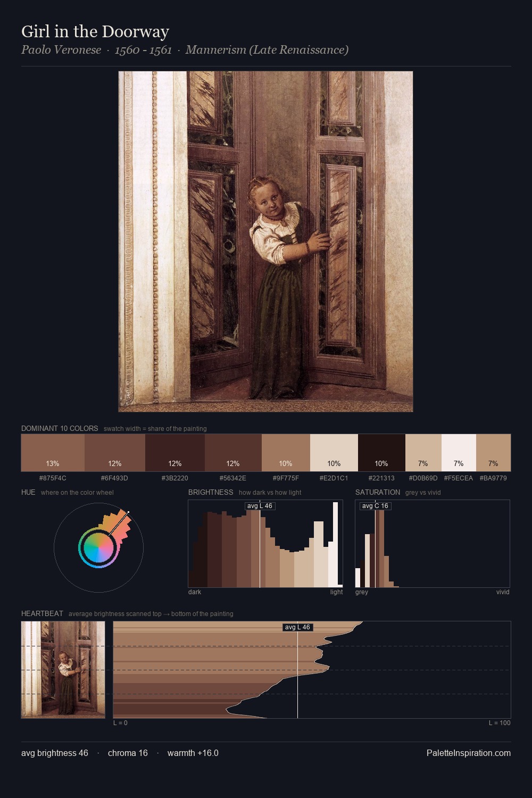
Task: Click the 'HUE' section heading
Action: pyautogui.click(x=28, y=492)
